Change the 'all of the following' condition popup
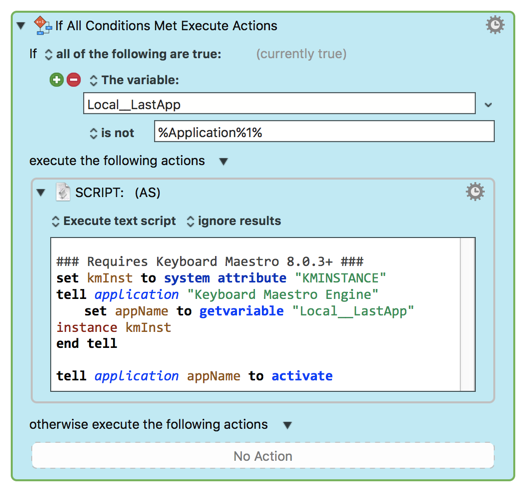526x495 pixels. pos(133,54)
